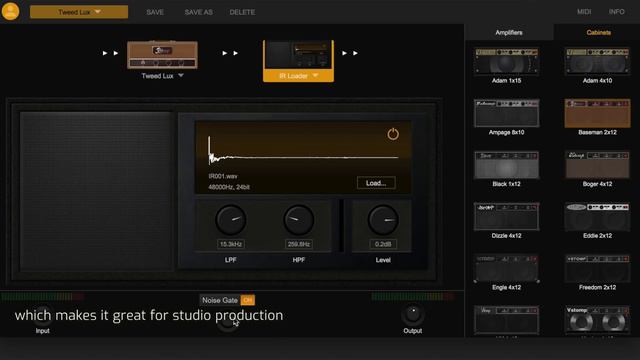
Task: Open the INFO page
Action: point(616,12)
